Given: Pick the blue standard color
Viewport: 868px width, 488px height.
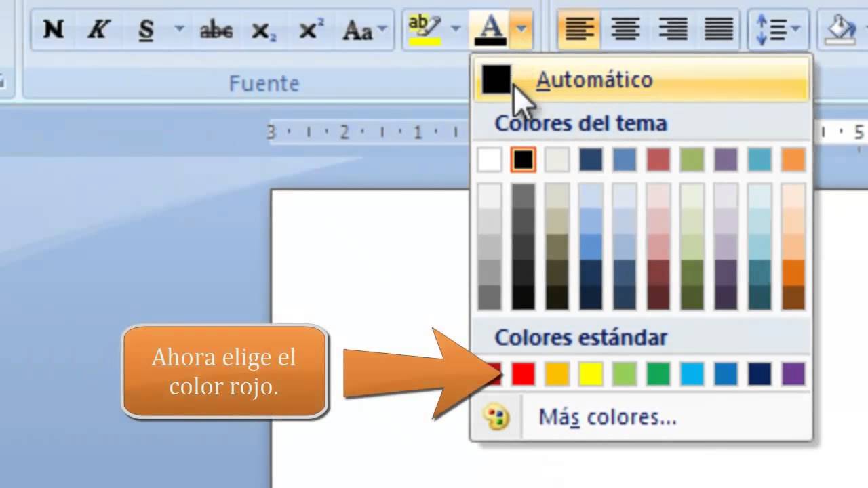Looking at the screenshot, I should pyautogui.click(x=726, y=373).
